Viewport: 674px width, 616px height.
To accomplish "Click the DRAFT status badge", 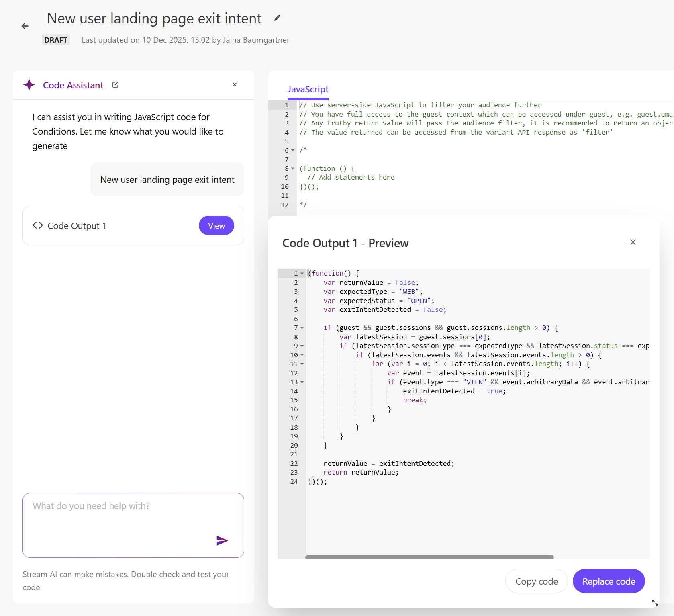I will [56, 40].
